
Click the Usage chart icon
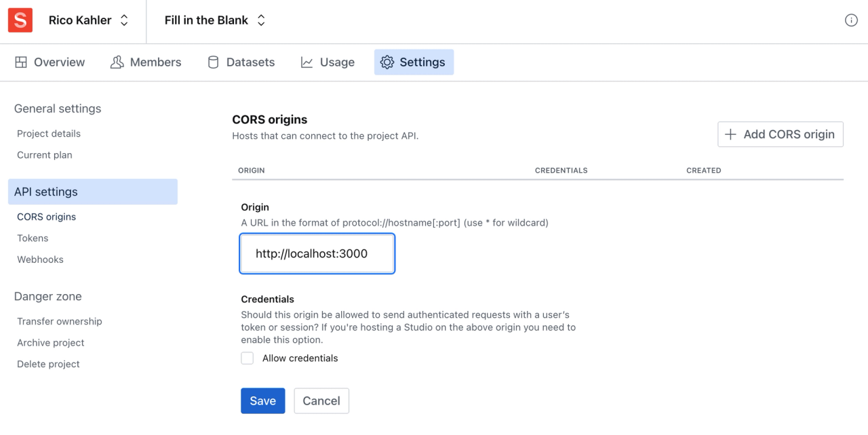pyautogui.click(x=307, y=62)
